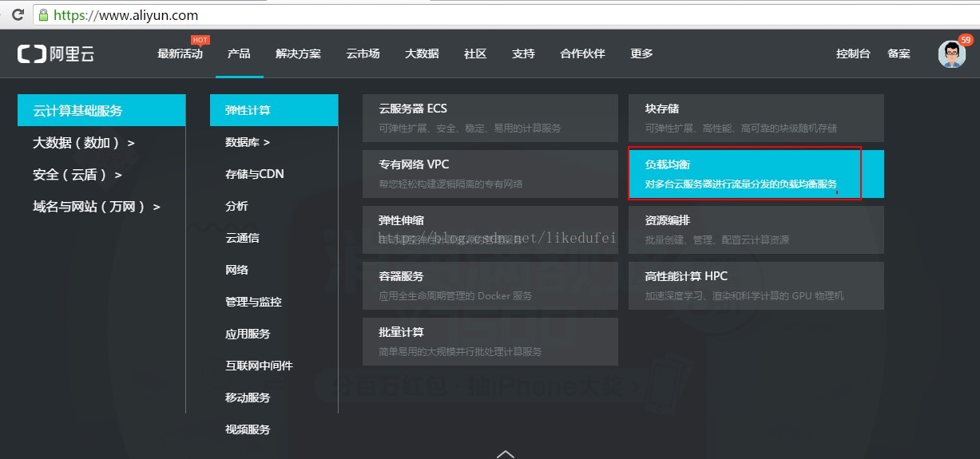Open 最新活动 in the top navigation
Image resolution: width=980 pixels, height=459 pixels.
180,53
